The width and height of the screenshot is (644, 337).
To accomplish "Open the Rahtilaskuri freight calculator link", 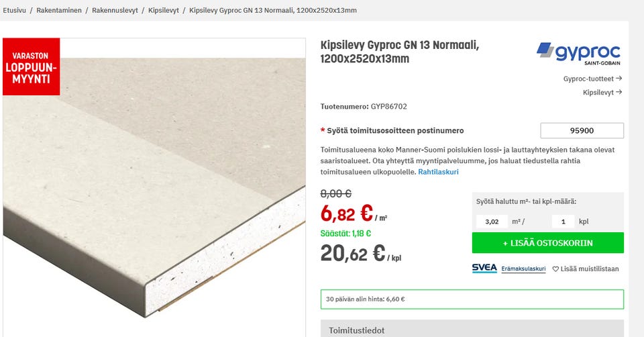I will 438,172.
